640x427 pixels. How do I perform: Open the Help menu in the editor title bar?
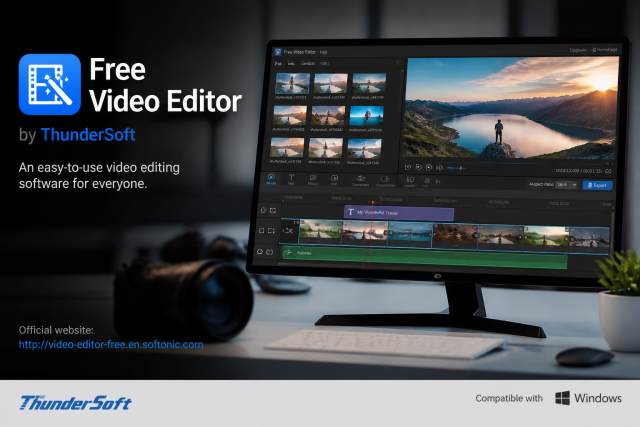point(323,52)
